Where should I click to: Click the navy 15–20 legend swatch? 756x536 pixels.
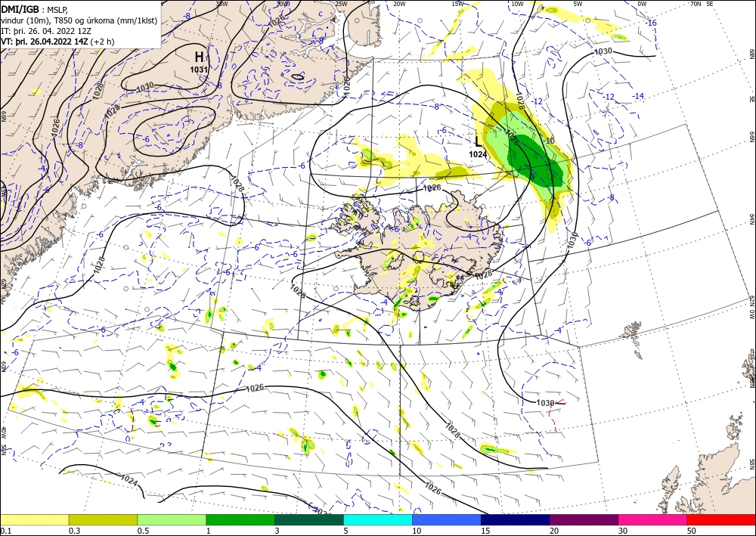point(516,519)
